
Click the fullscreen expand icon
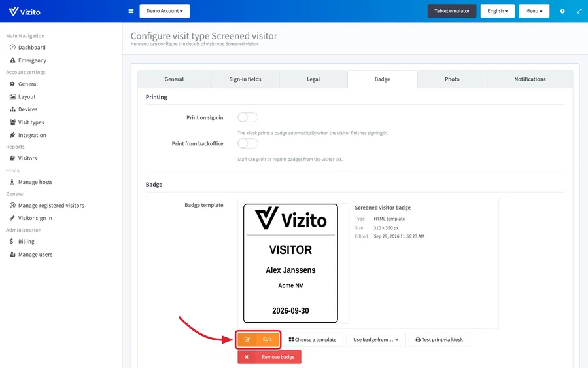(x=579, y=11)
